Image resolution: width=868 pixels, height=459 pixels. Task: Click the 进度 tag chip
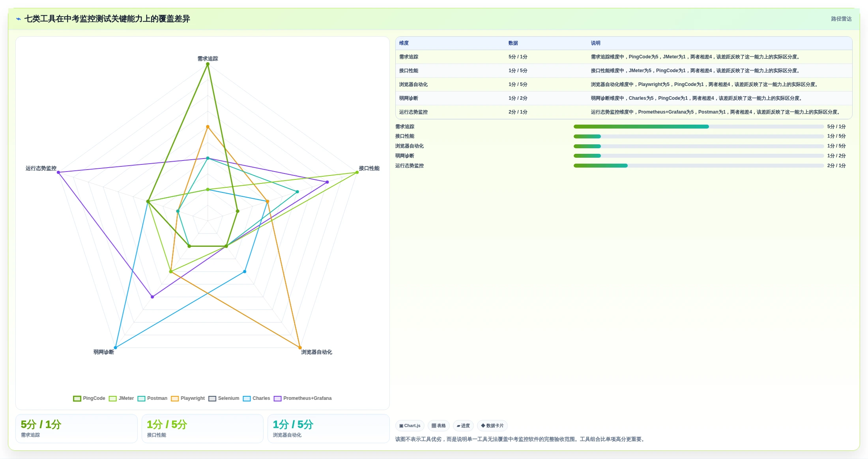point(463,426)
